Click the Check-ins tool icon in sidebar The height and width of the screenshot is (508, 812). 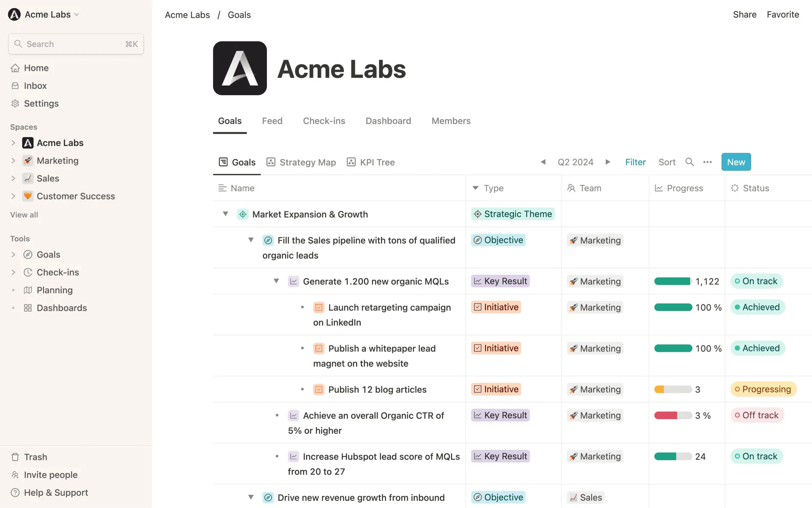coord(27,271)
